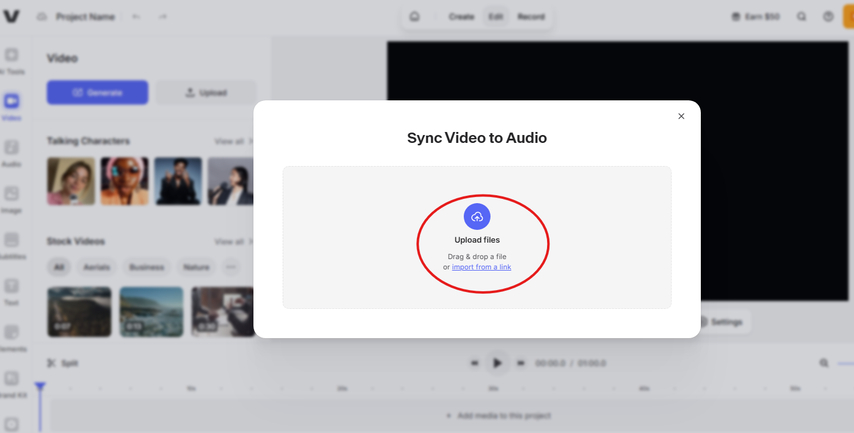This screenshot has width=854, height=433.
Task: Select the All stock videos filter
Action: (59, 267)
